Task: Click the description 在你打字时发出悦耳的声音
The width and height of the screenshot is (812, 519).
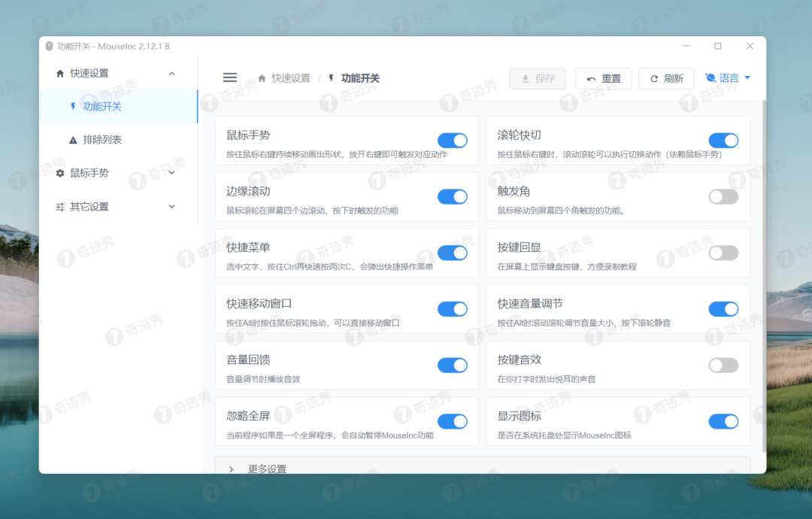Action: pos(547,379)
